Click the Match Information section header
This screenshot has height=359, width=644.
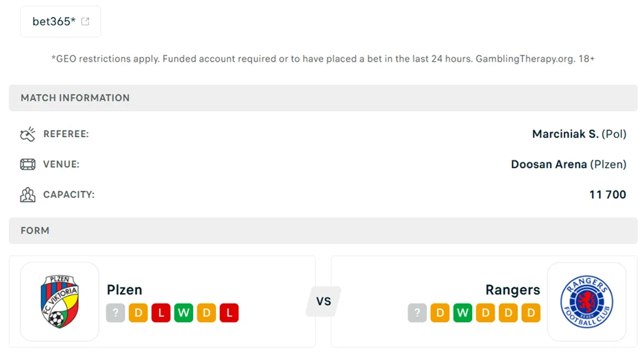[75, 98]
